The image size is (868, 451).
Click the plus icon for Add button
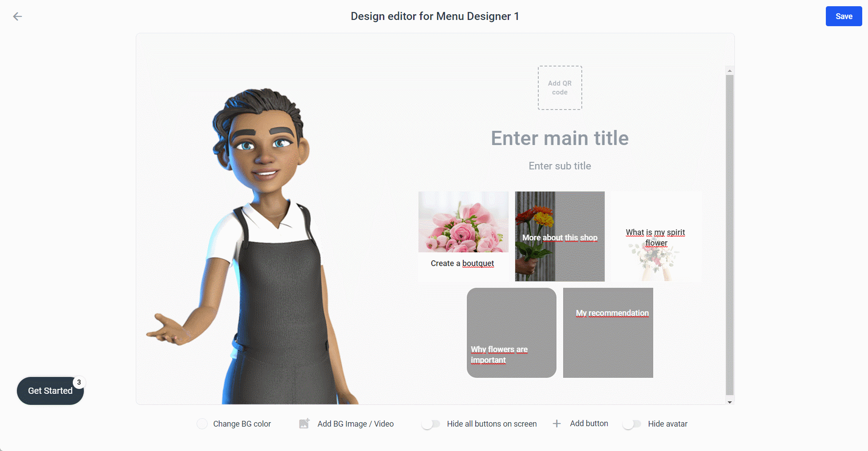(556, 424)
